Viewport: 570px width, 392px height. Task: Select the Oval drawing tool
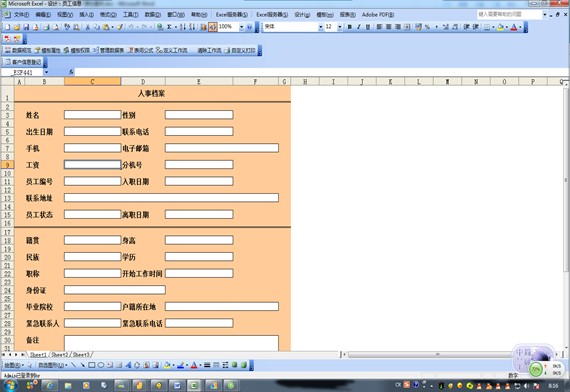tap(101, 365)
